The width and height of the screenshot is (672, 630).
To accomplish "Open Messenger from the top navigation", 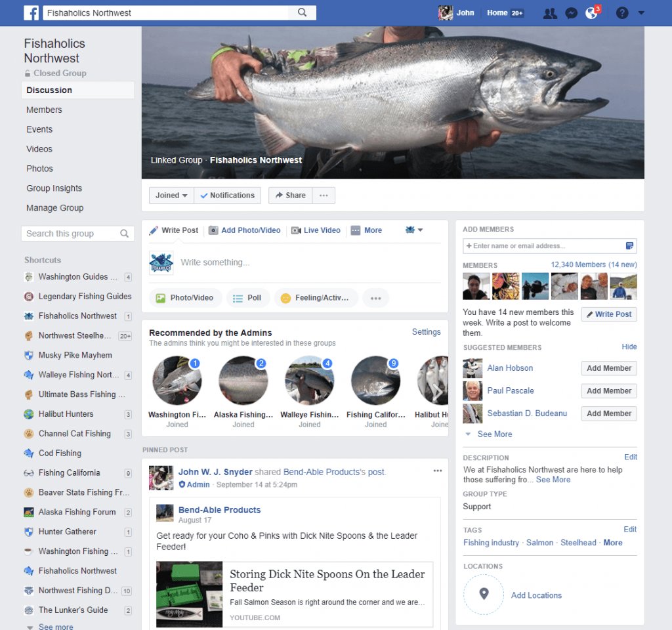I will tap(571, 12).
